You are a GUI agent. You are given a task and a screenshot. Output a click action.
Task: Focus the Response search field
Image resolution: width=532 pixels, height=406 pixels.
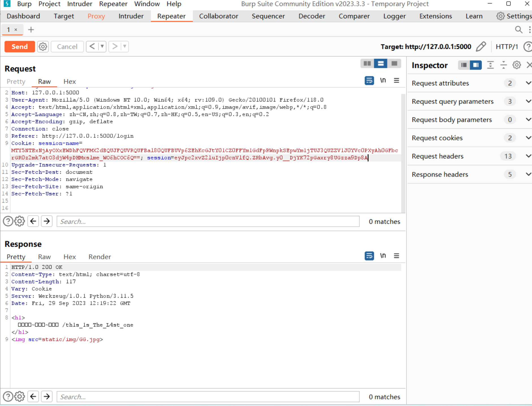click(x=208, y=397)
